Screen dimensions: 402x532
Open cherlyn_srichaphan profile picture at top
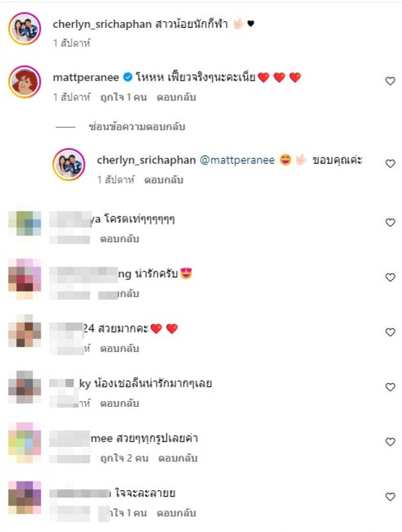click(x=25, y=29)
